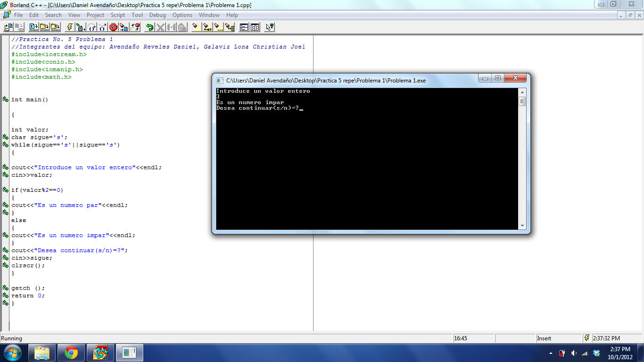
Task: Click the Dropbox tray icon
Action: (596, 353)
